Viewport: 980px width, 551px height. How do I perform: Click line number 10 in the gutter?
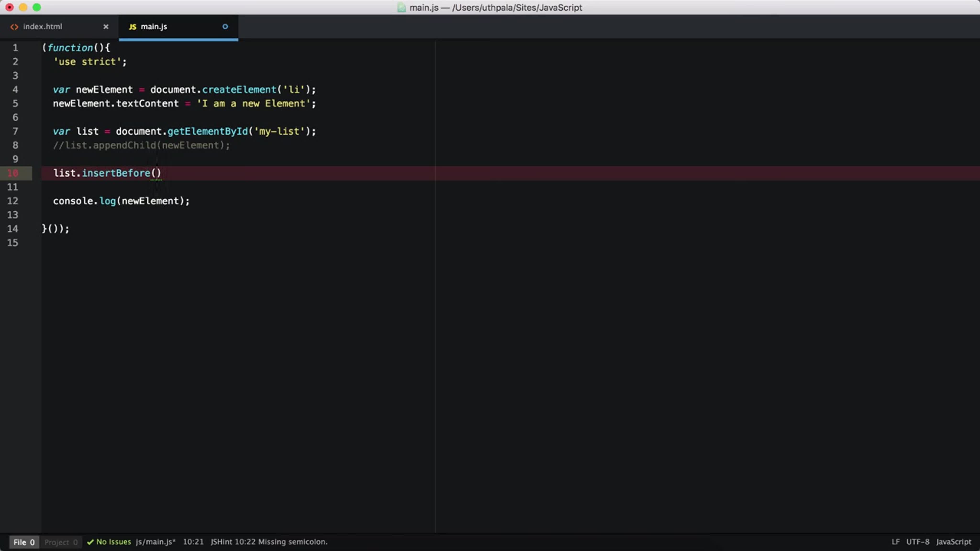[12, 173]
